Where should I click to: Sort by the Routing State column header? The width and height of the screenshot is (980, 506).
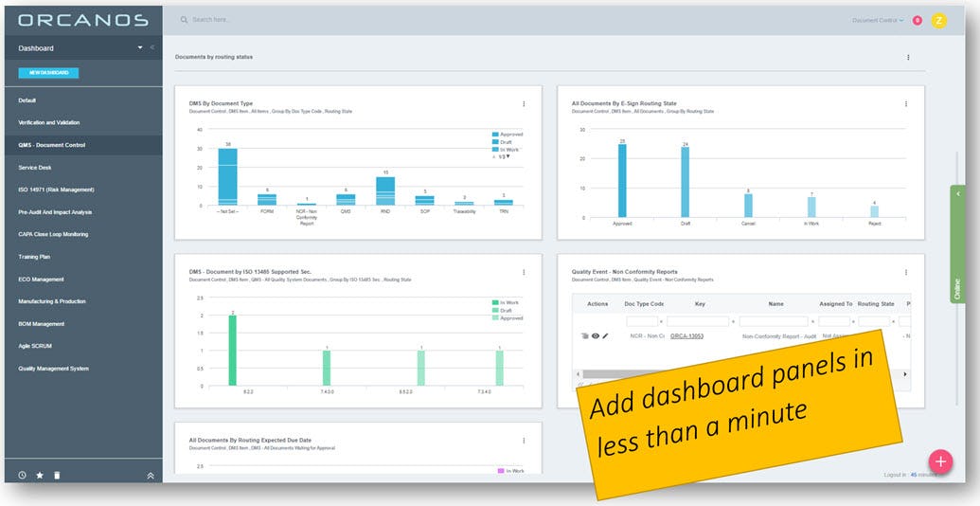pyautogui.click(x=876, y=304)
